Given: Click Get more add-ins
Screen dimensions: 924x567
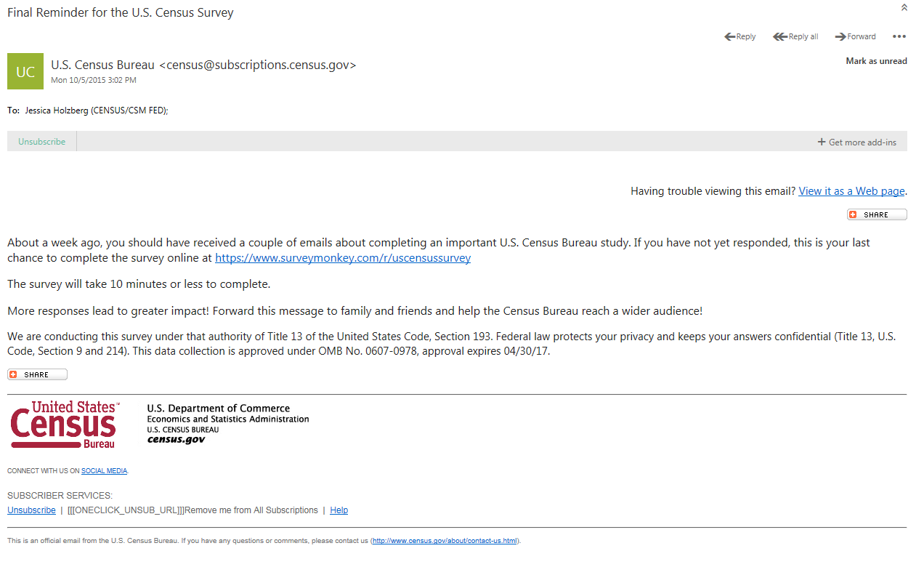Looking at the screenshot, I should (x=857, y=142).
